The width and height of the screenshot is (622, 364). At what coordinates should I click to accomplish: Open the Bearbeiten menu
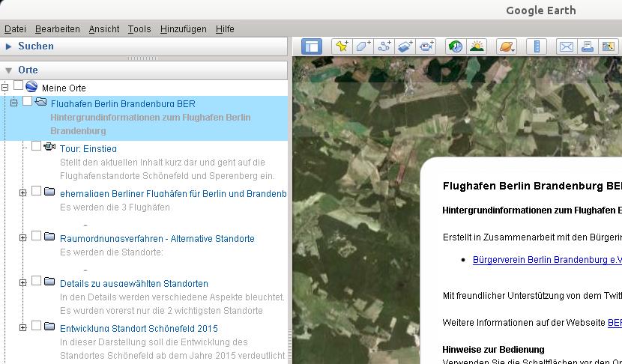[x=58, y=29]
